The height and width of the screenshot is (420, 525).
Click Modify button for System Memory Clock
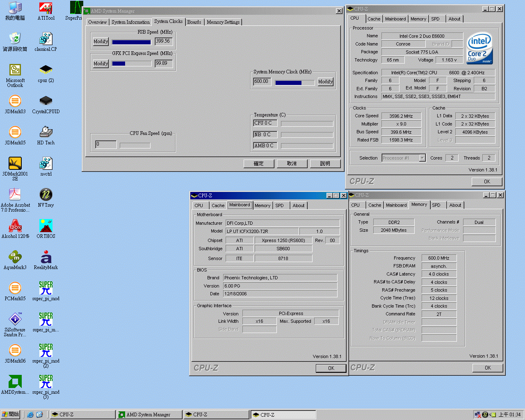[326, 82]
